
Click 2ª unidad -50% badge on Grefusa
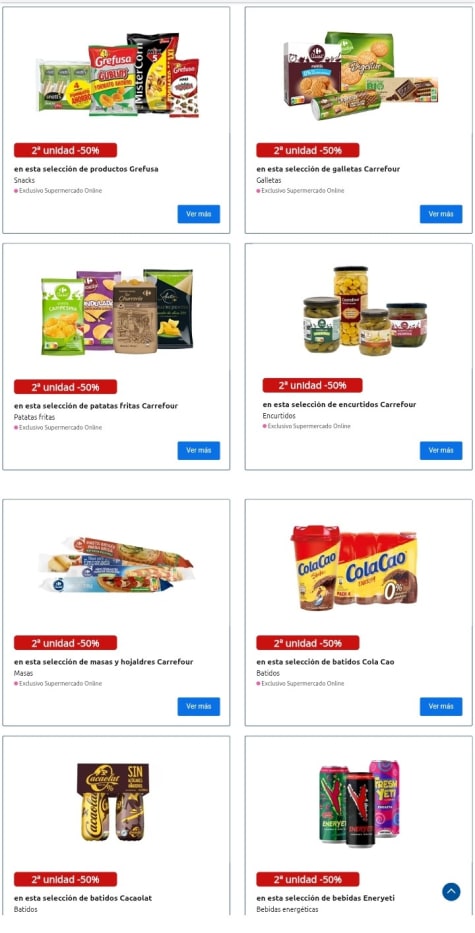click(x=65, y=150)
